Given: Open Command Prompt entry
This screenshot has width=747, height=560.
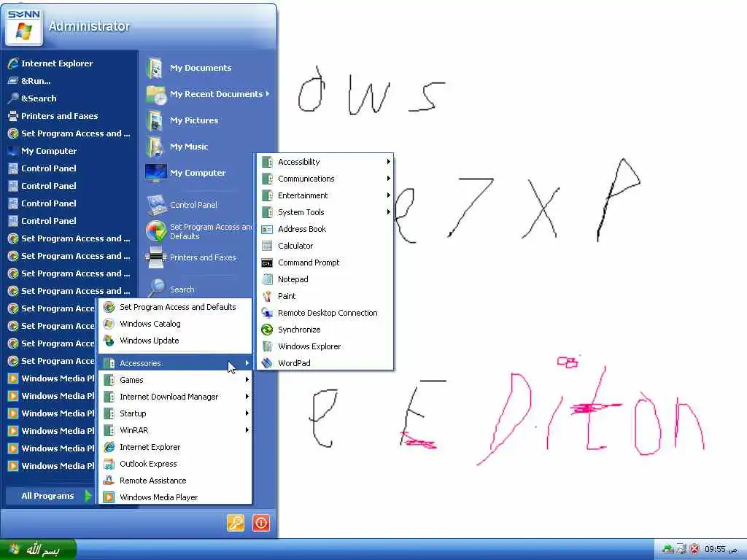Looking at the screenshot, I should 325,262.
